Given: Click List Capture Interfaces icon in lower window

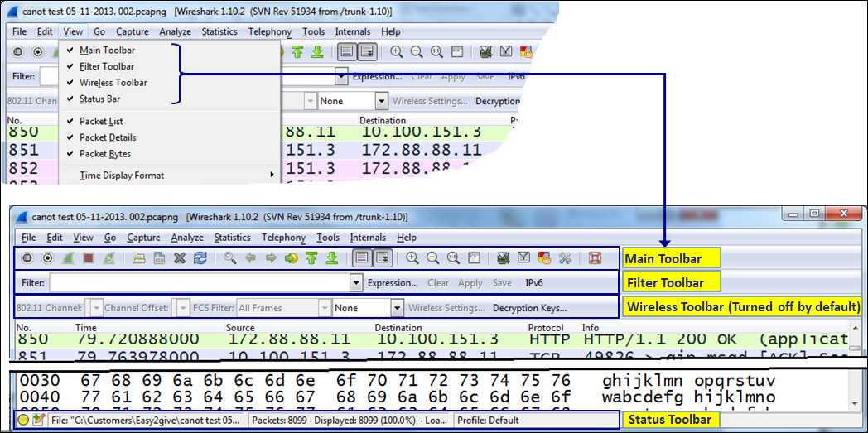Looking at the screenshot, I should 27,257.
